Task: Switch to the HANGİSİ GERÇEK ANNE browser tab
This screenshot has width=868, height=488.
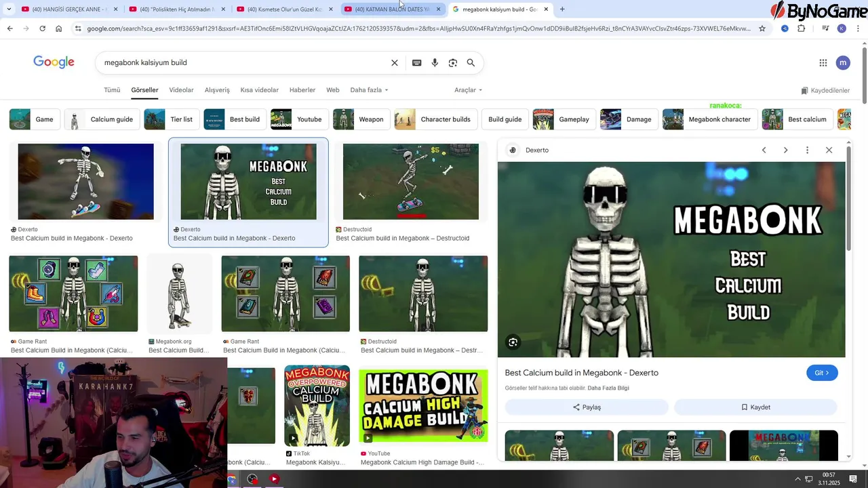Action: coord(68,9)
